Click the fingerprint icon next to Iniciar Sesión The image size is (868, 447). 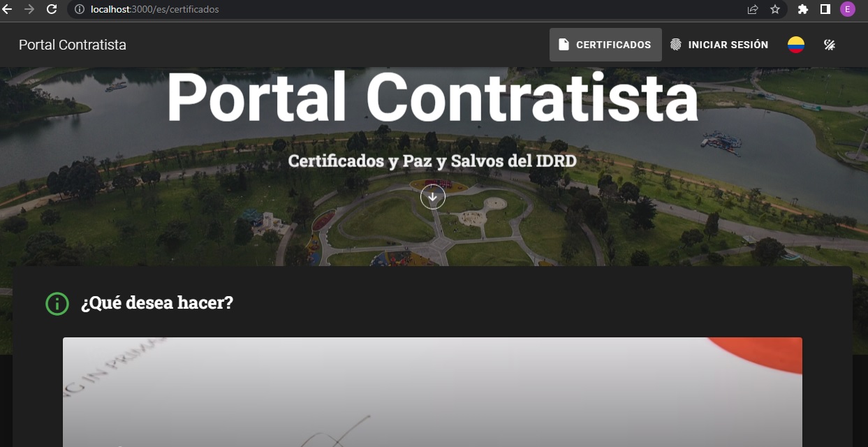pyautogui.click(x=675, y=45)
